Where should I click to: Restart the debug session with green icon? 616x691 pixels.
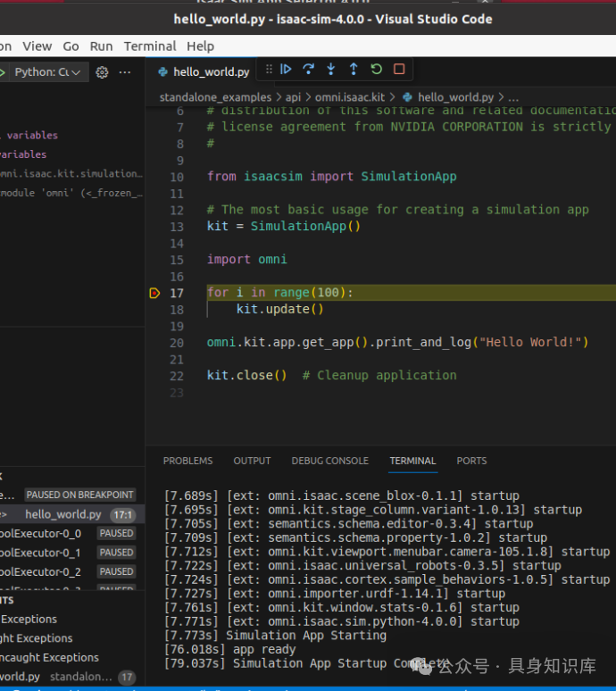coord(376,70)
